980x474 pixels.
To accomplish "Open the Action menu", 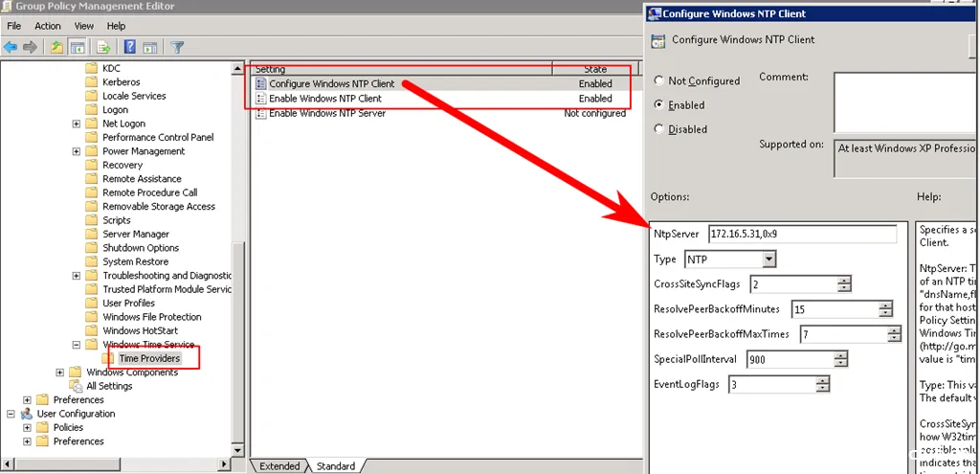I will click(48, 26).
